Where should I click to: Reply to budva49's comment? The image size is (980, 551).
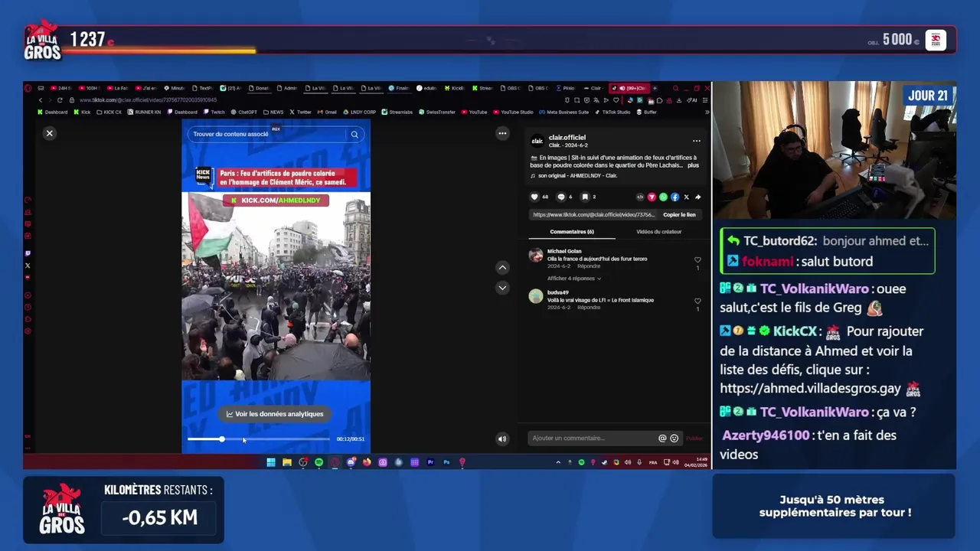pos(589,308)
